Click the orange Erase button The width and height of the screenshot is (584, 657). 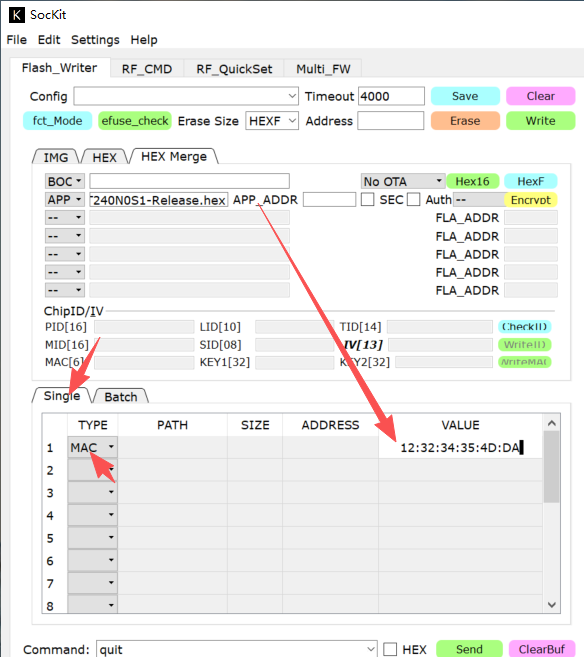point(465,121)
